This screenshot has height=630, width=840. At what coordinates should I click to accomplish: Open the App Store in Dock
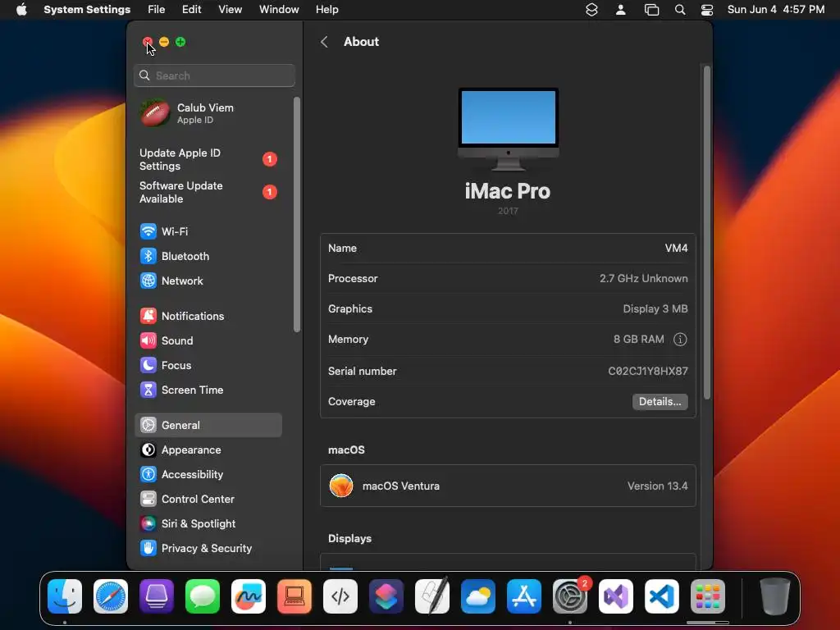coord(524,596)
